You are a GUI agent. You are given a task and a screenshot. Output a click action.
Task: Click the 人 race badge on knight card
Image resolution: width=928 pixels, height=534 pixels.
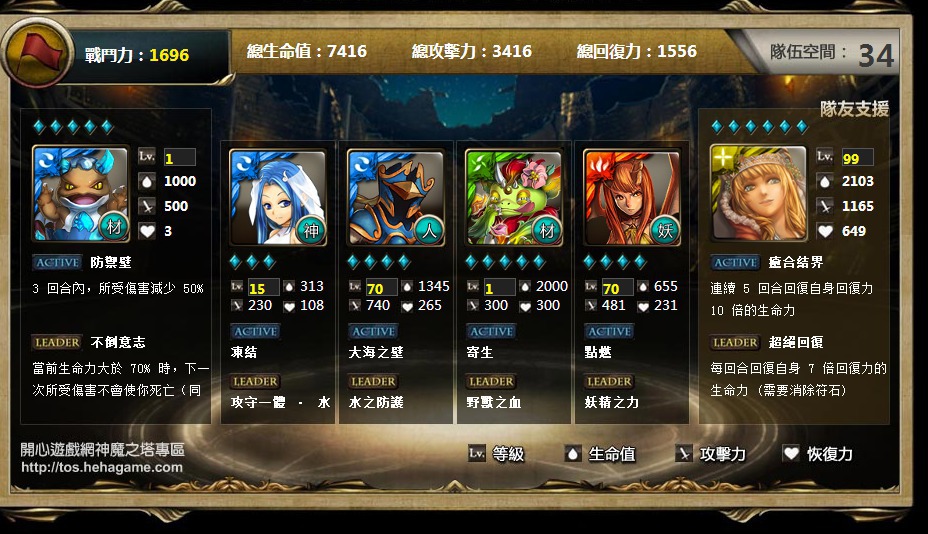pos(429,230)
